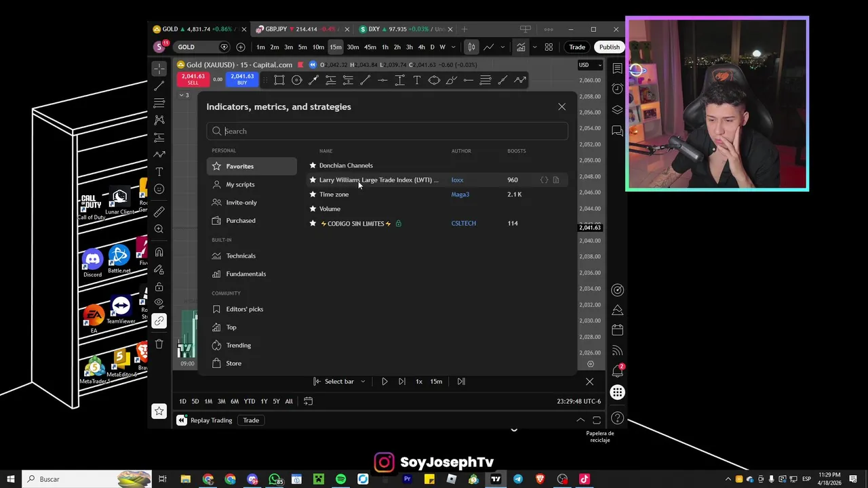The height and width of the screenshot is (488, 868).
Task: Open author link loxx
Action: (x=457, y=180)
